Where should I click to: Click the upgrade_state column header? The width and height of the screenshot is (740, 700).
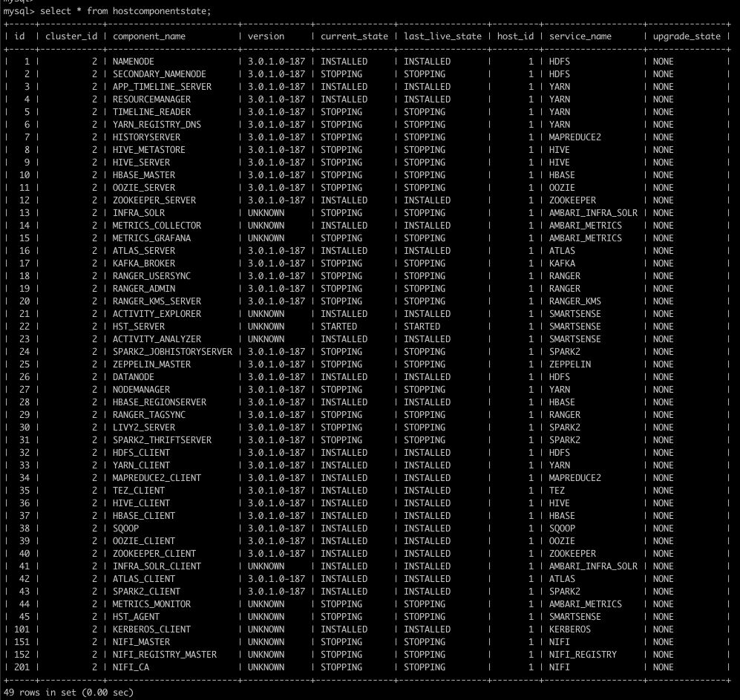687,36
